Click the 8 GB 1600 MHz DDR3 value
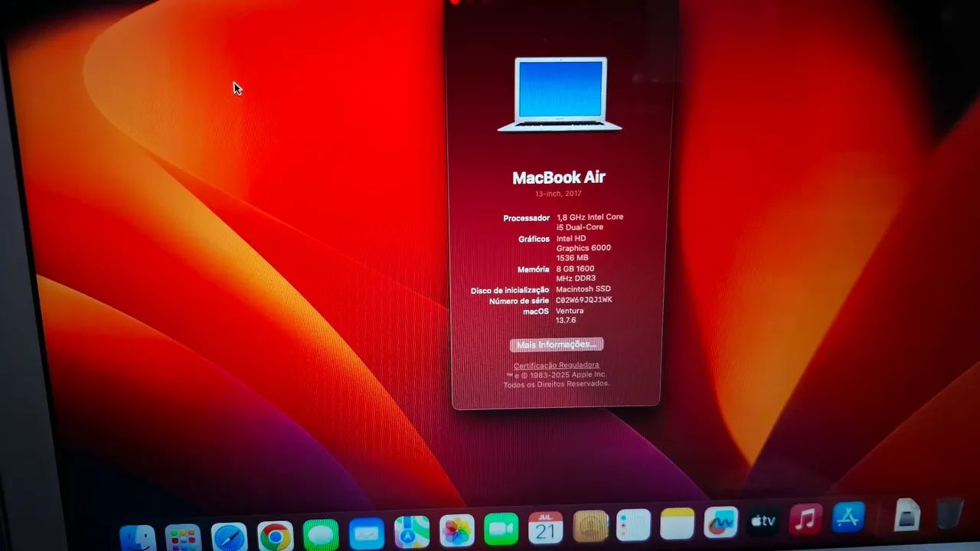This screenshot has width=980, height=551. [x=576, y=273]
